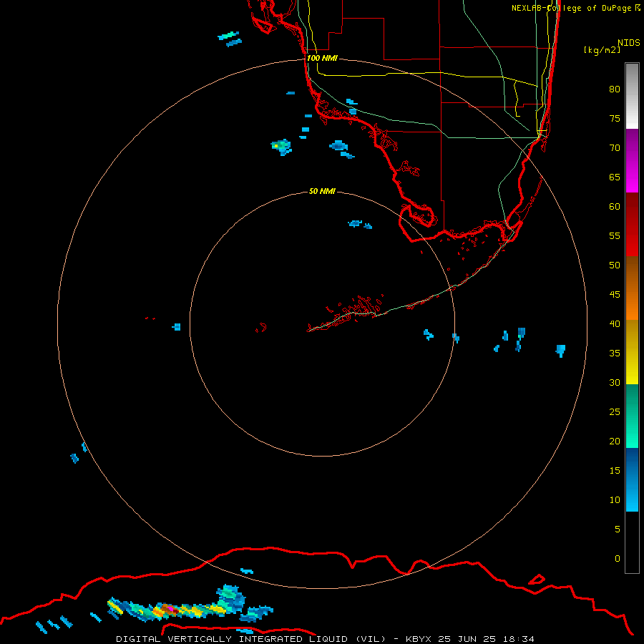
Task: Select the 50 NMI range ring label
Action: tap(323, 191)
